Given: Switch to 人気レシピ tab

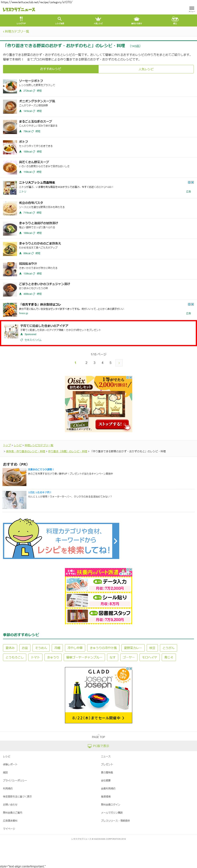Looking at the screenshot, I should (x=146, y=69).
